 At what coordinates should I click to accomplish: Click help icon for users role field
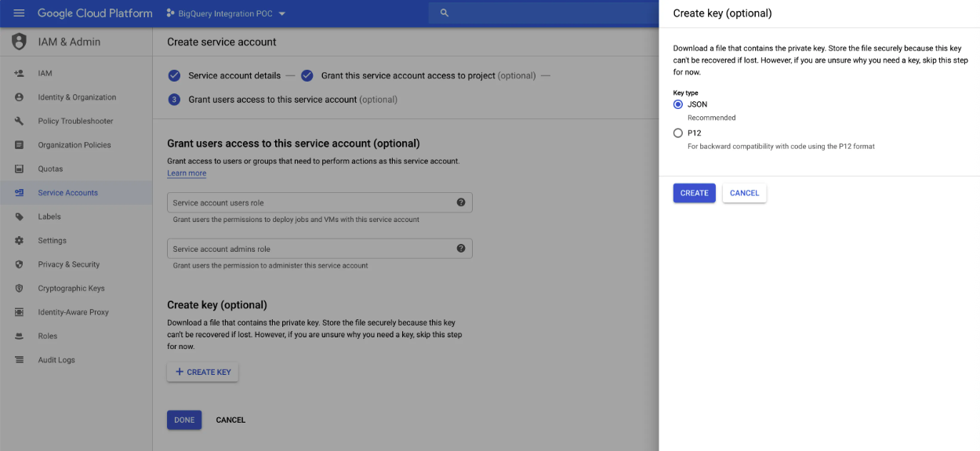tap(461, 202)
